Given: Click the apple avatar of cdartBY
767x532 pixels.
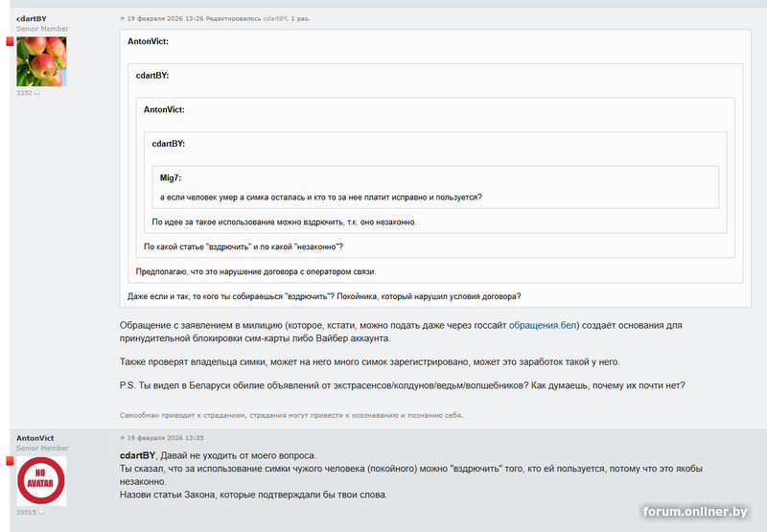Looking at the screenshot, I should point(41,61).
